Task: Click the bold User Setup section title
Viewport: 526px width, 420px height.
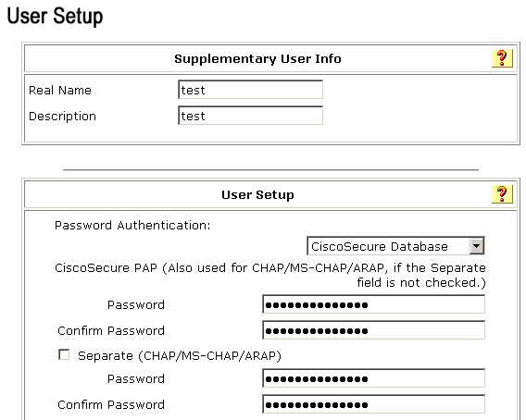Action: (x=257, y=195)
